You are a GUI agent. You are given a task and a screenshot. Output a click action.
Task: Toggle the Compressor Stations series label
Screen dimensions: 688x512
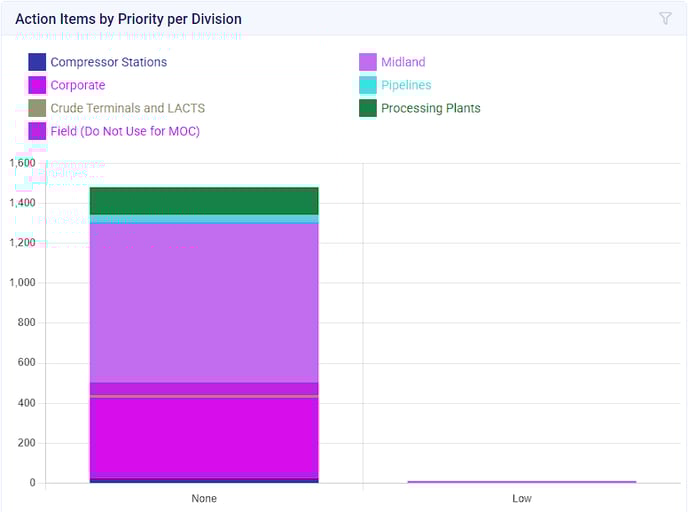109,62
